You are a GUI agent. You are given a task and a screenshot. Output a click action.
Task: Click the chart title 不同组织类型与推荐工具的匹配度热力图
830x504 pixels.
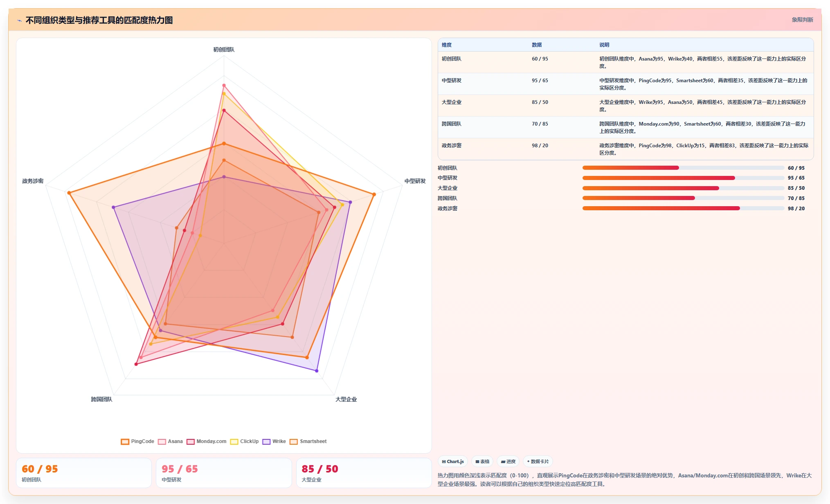99,20
